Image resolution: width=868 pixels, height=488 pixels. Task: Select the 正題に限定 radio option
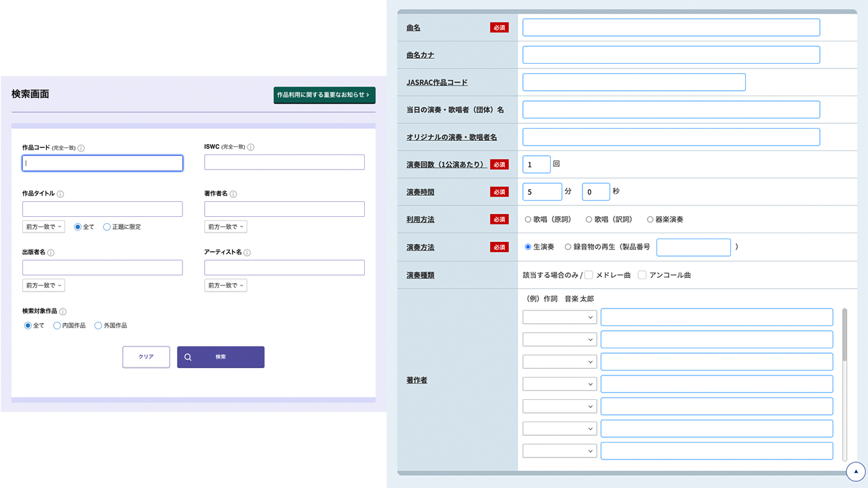click(107, 227)
